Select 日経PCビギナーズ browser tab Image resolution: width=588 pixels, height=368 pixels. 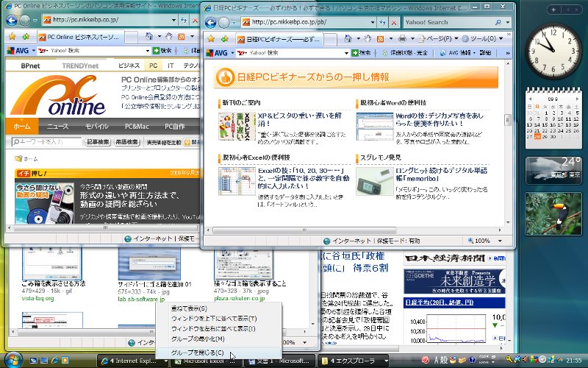(x=279, y=39)
